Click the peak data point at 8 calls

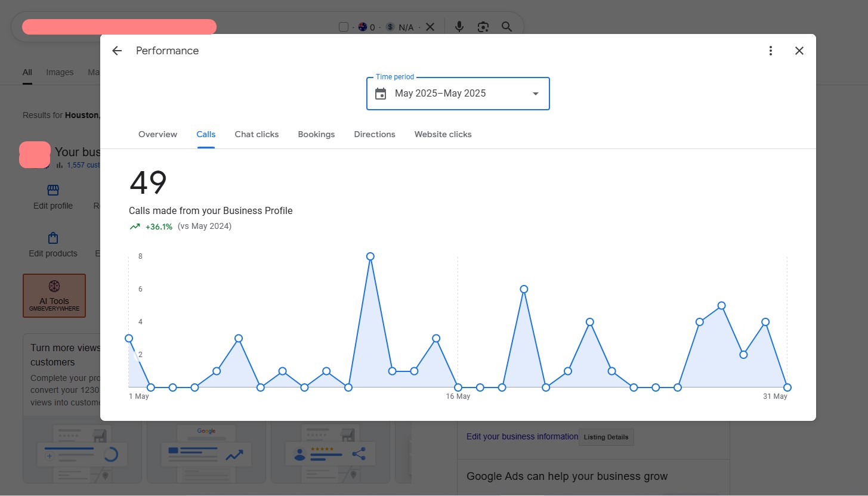point(370,256)
